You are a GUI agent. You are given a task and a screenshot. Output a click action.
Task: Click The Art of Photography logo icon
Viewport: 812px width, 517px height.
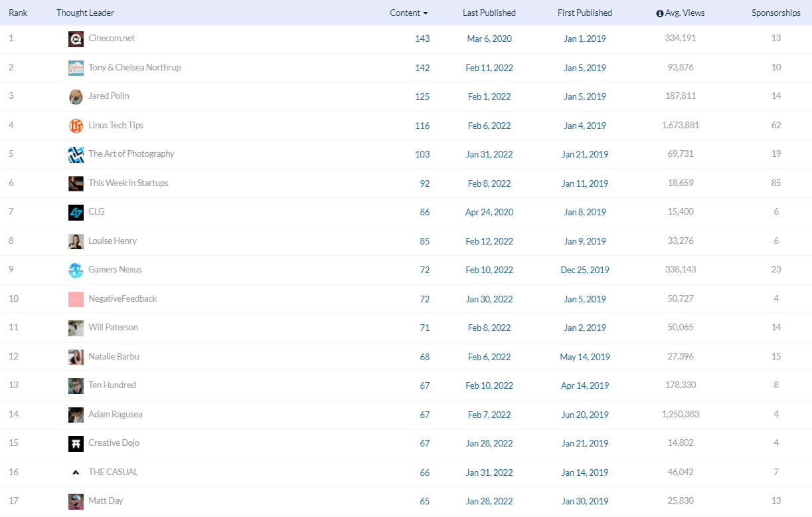tap(76, 155)
